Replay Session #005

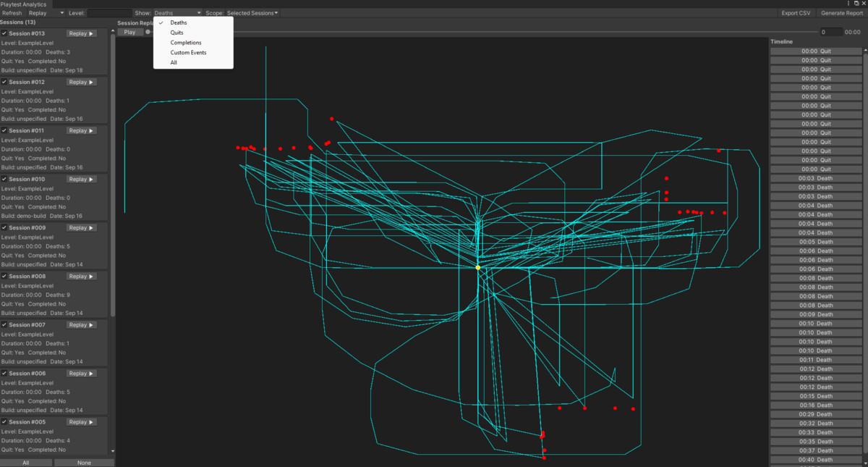[x=81, y=421]
